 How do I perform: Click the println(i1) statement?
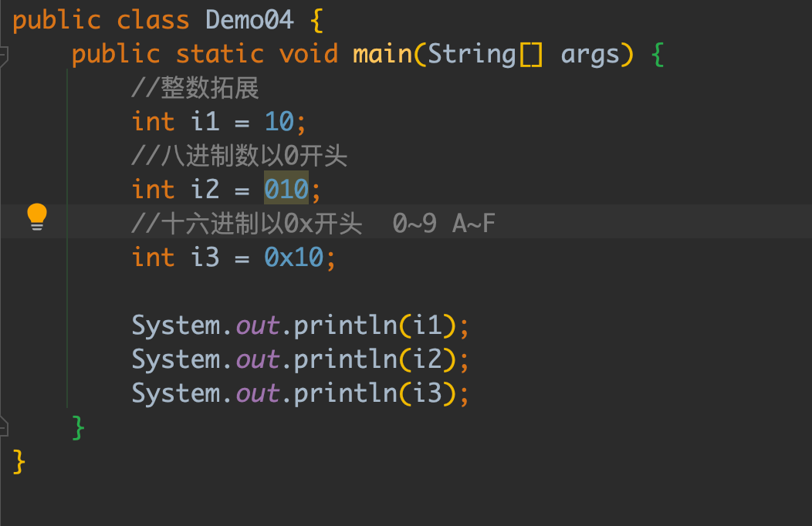pyautogui.click(x=299, y=325)
